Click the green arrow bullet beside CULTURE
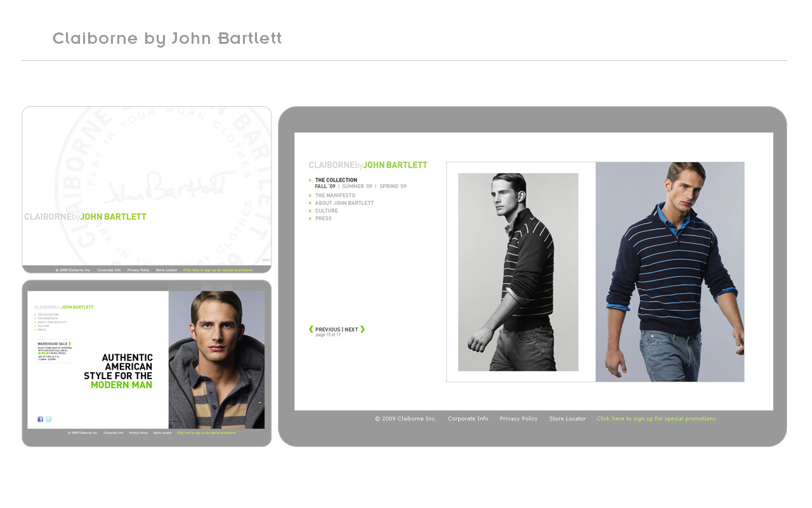This screenshot has height=508, width=812. point(310,211)
